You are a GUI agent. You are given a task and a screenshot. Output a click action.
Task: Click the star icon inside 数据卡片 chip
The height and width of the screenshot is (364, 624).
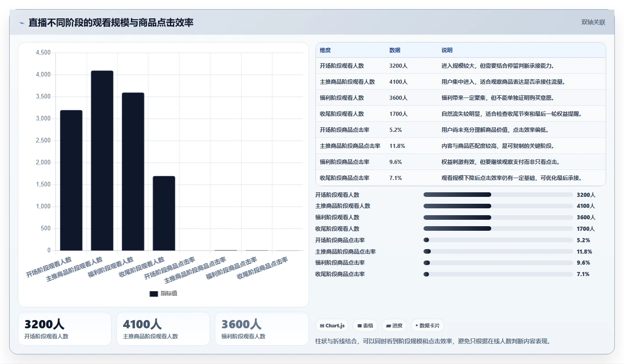[x=417, y=326]
